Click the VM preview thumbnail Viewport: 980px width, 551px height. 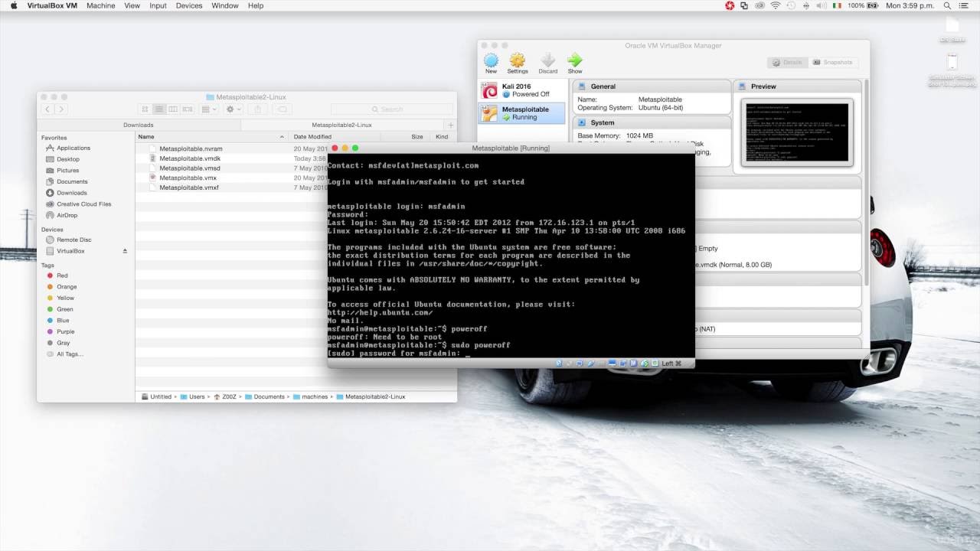click(797, 131)
